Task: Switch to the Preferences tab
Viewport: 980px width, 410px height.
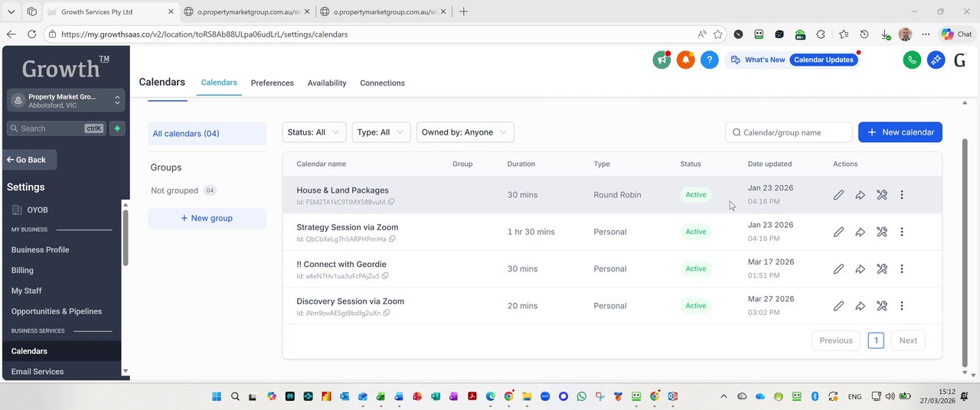Action: pyautogui.click(x=272, y=83)
